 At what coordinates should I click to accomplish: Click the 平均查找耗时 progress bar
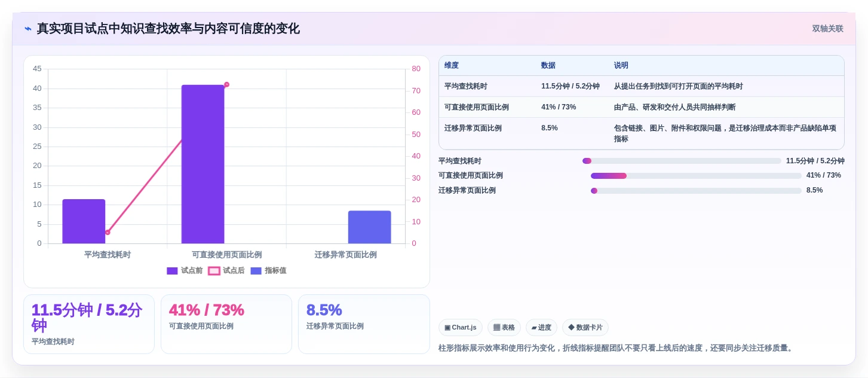coord(682,161)
